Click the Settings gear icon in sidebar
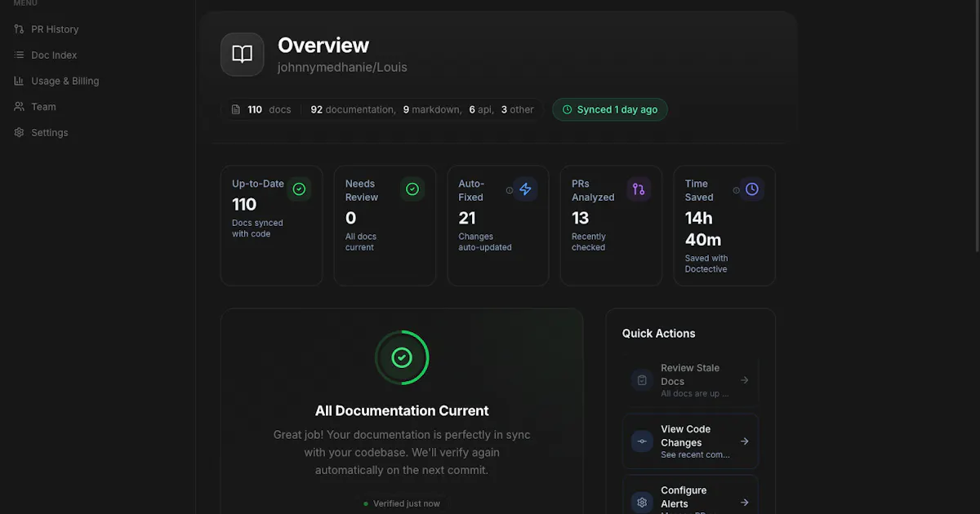980x514 pixels. (x=19, y=132)
